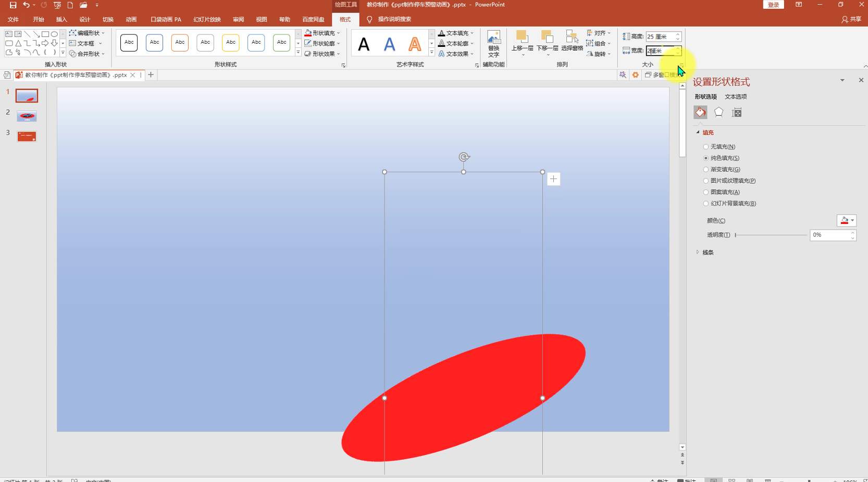Click the 登录 sign-in button
The width and height of the screenshot is (868, 482).
click(x=773, y=5)
